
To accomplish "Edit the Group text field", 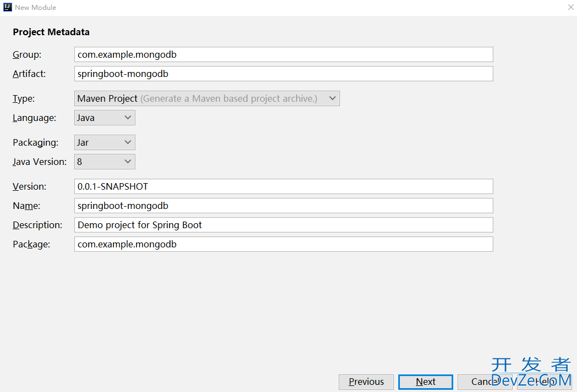I will [x=283, y=54].
